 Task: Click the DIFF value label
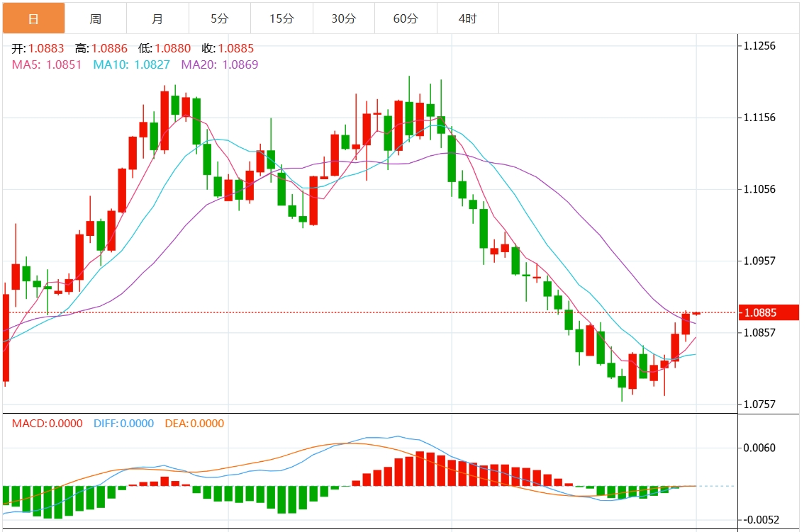(123, 424)
